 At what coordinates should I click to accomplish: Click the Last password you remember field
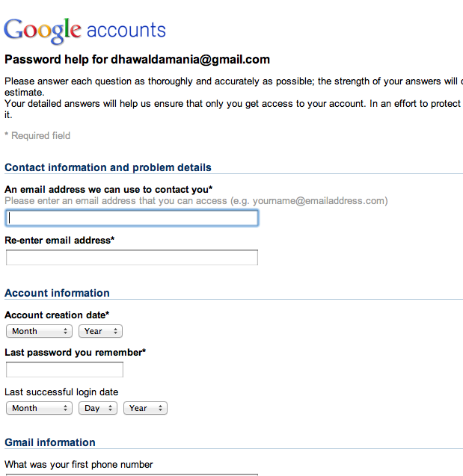click(64, 370)
